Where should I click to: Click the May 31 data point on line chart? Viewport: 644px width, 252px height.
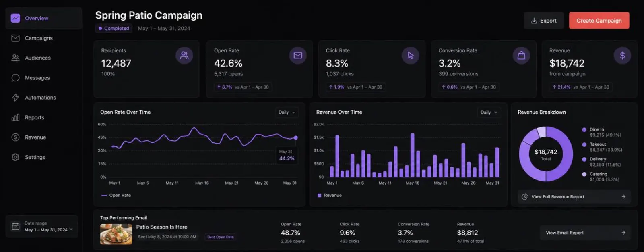(x=296, y=137)
